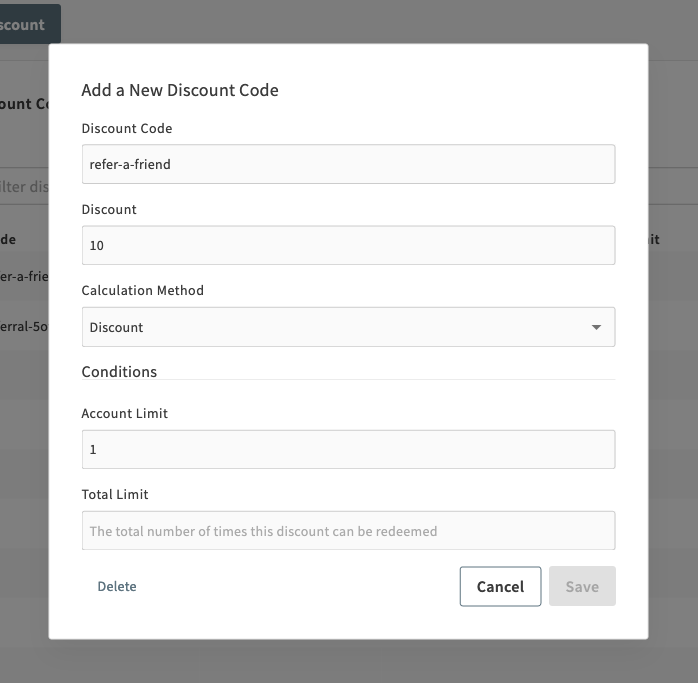Image resolution: width=698 pixels, height=683 pixels.
Task: Focus the Discount amount field showing 10
Action: pos(347,245)
